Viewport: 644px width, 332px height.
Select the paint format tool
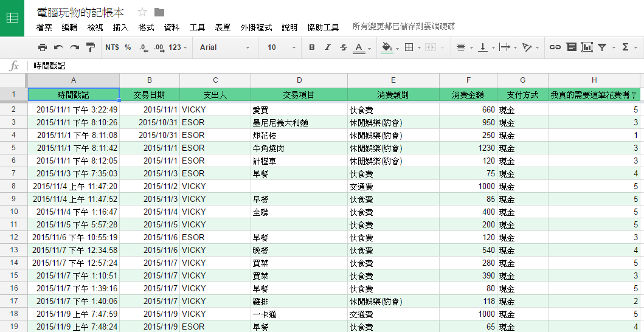coord(91,47)
